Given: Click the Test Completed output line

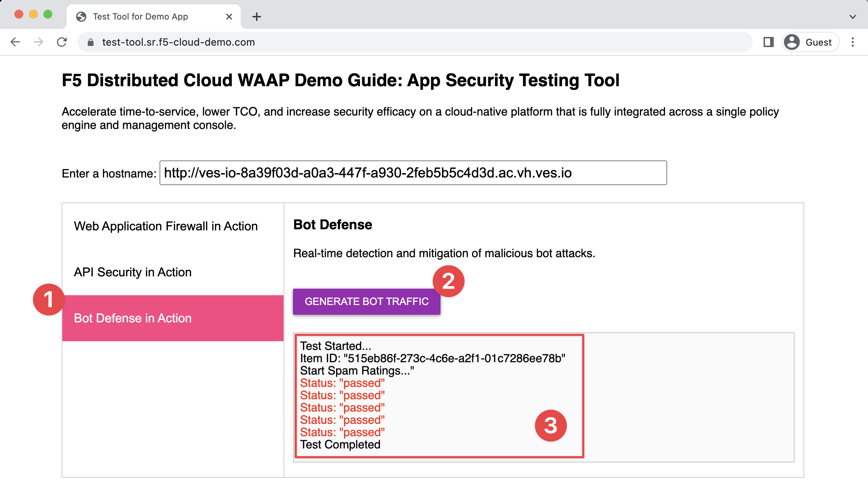Looking at the screenshot, I should 340,444.
